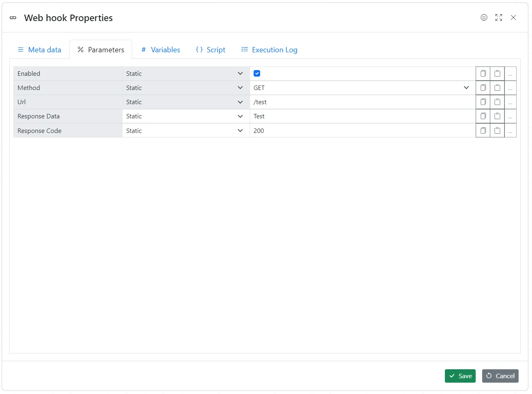Copy the Enabled parameter value

coord(483,73)
